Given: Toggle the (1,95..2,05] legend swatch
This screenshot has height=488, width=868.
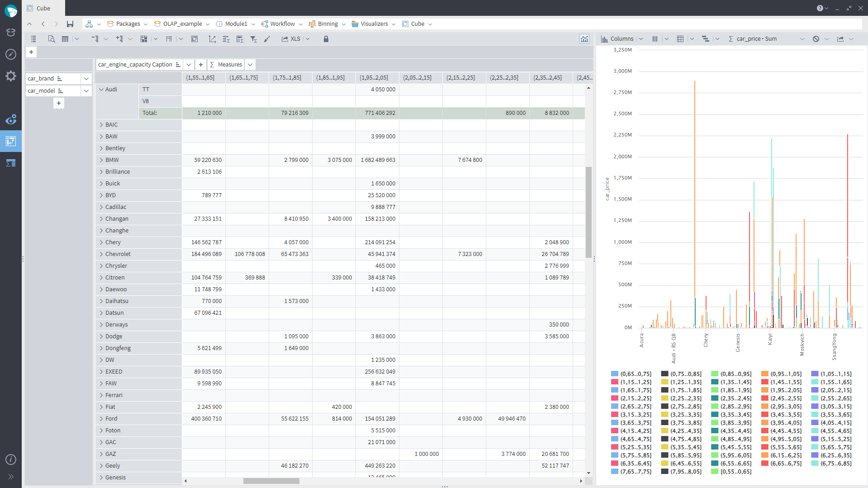Looking at the screenshot, I should pyautogui.click(x=764, y=390).
